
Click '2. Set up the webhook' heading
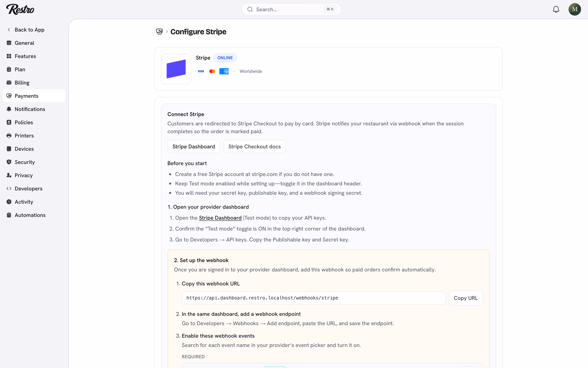[201, 260]
